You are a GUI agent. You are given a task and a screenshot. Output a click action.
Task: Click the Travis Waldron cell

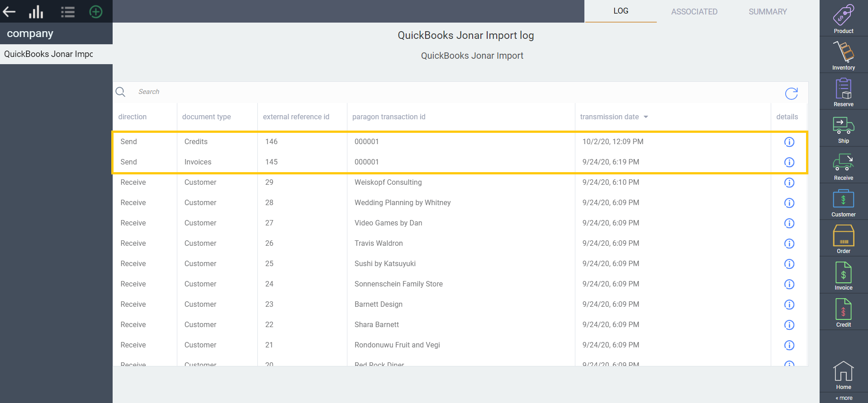click(379, 243)
